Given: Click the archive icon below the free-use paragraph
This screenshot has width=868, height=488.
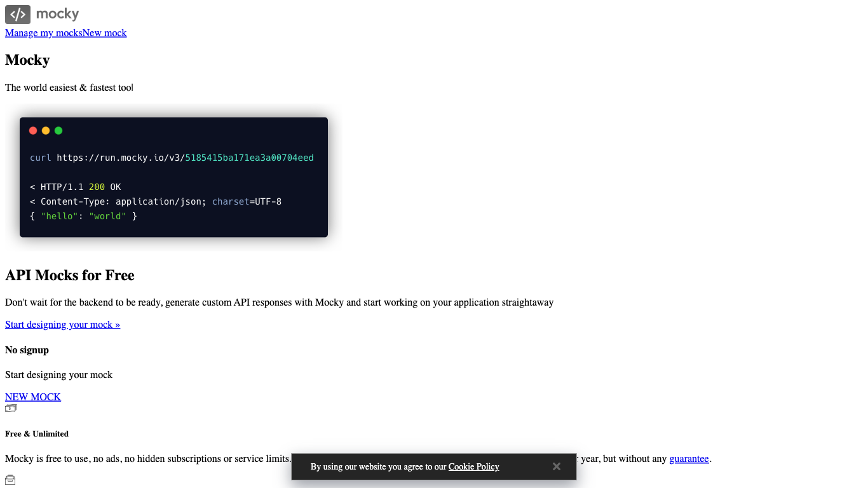Looking at the screenshot, I should click(10, 480).
